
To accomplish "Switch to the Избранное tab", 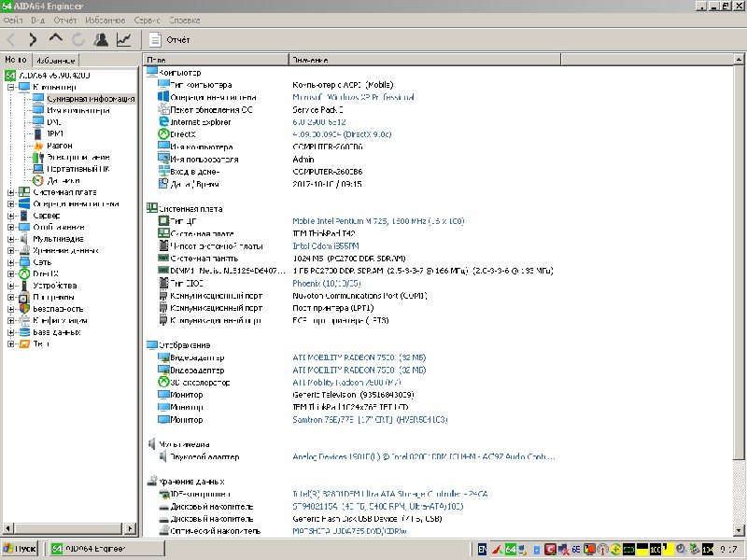I will point(56,59).
